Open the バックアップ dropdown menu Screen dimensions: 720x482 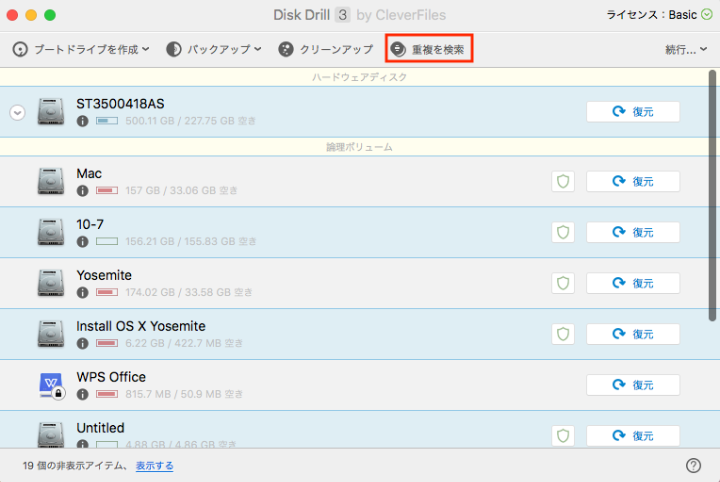pos(214,49)
